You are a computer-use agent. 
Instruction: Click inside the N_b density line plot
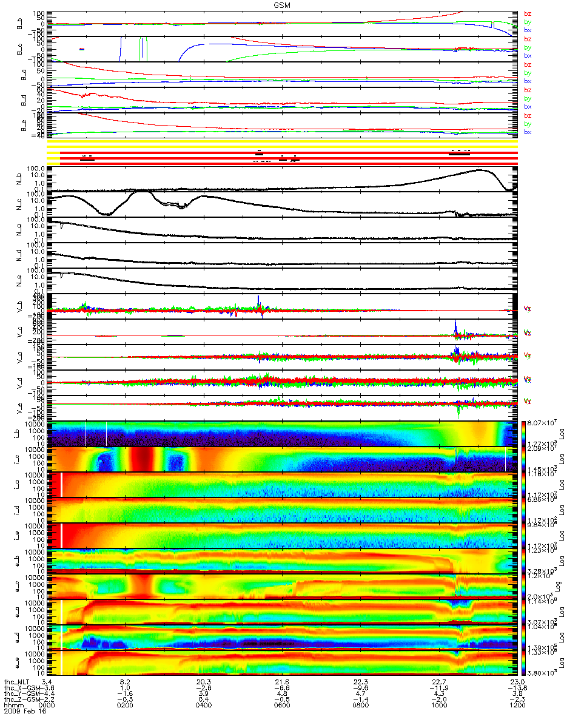coord(283,180)
